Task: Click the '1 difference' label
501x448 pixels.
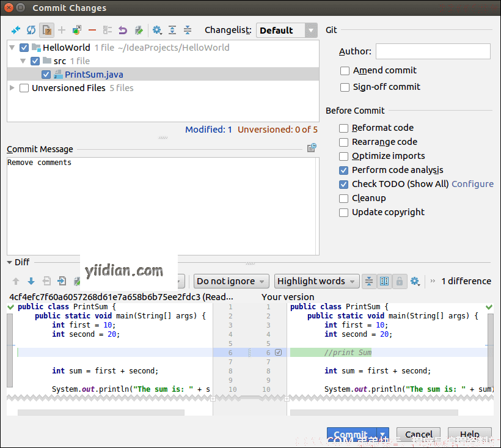Action: tap(466, 281)
